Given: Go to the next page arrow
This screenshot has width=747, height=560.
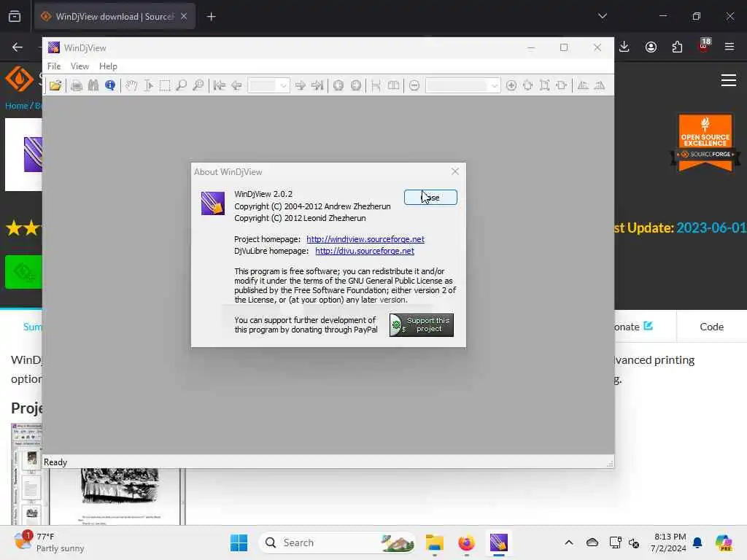Looking at the screenshot, I should click(x=300, y=86).
